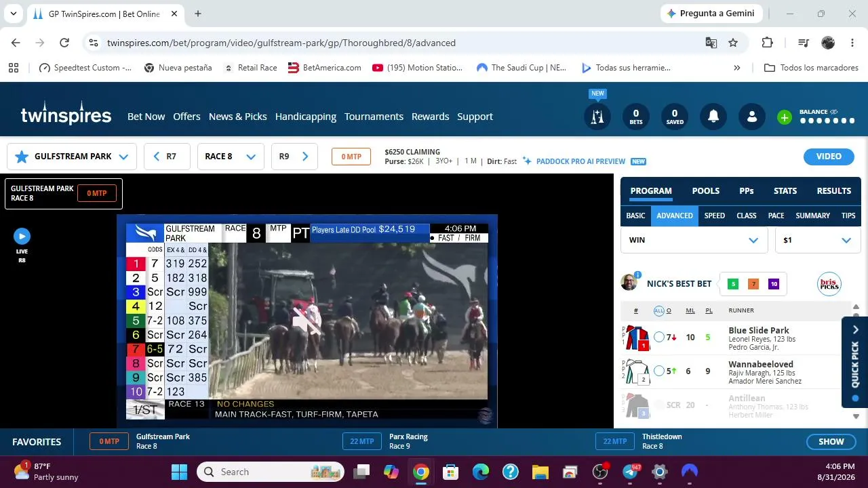Expand the hidden bookmarks overflow chevron
The image size is (868, 488).
point(737,68)
